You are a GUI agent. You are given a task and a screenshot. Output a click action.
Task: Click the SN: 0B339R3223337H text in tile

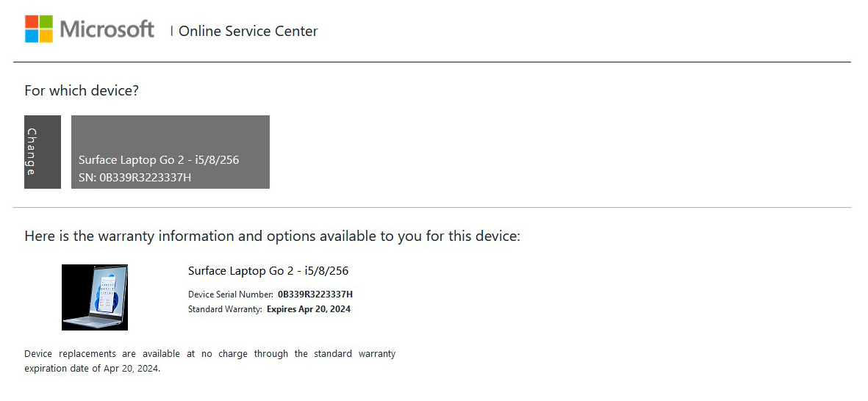tap(135, 178)
